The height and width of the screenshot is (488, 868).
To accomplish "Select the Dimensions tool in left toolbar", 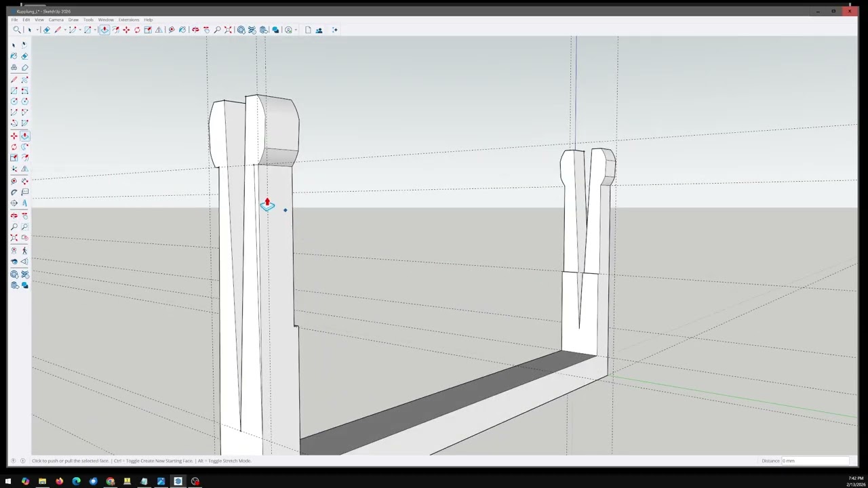I will coord(24,181).
